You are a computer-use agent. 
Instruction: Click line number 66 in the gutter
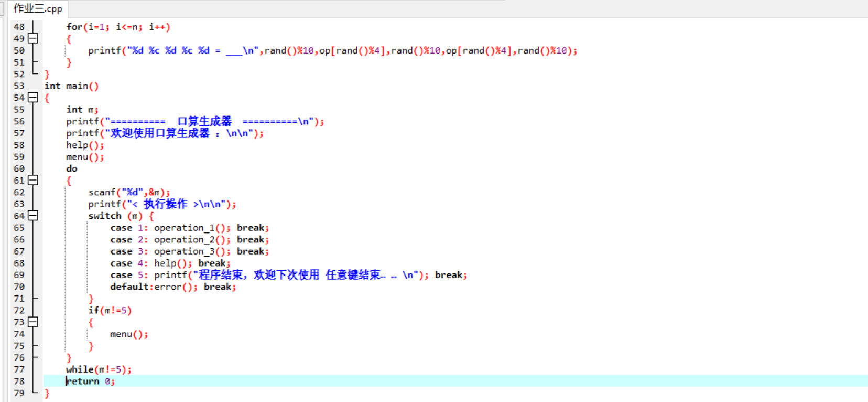[19, 239]
